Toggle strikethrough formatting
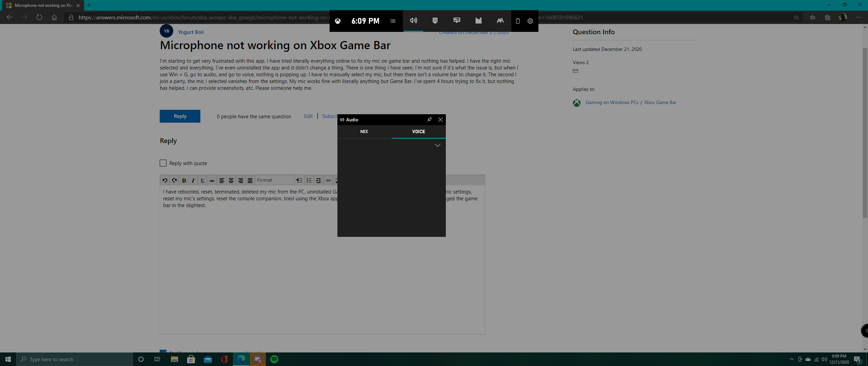The height and width of the screenshot is (366, 868). click(x=212, y=180)
